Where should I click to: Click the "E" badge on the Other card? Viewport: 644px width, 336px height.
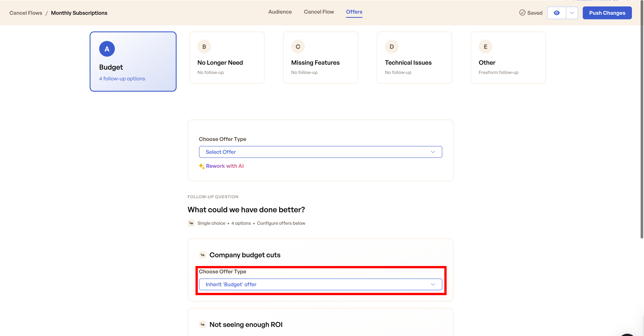(485, 47)
